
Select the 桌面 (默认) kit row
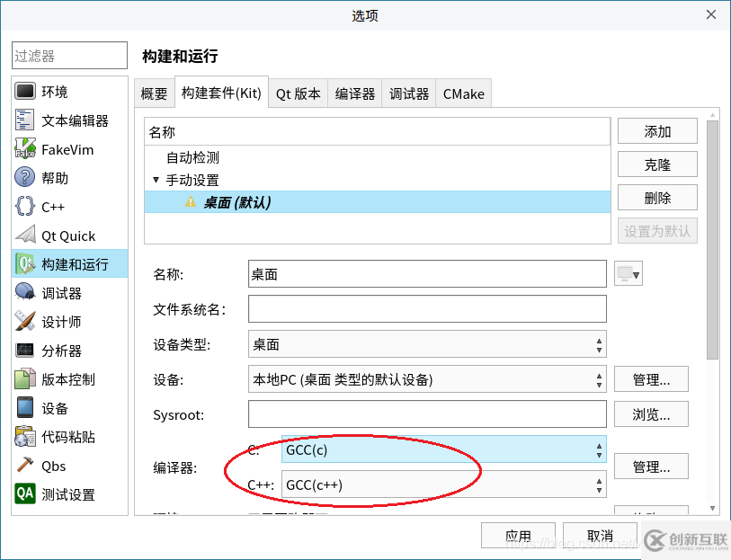[377, 201]
